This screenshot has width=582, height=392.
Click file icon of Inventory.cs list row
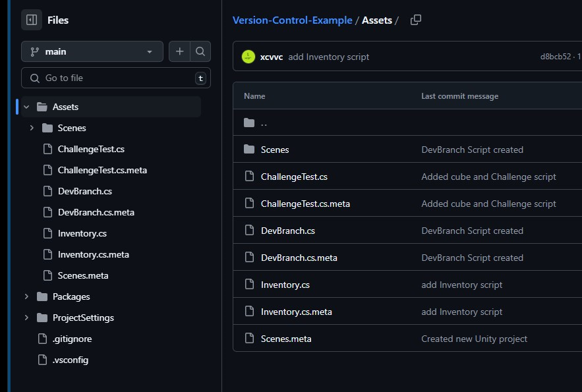click(249, 285)
